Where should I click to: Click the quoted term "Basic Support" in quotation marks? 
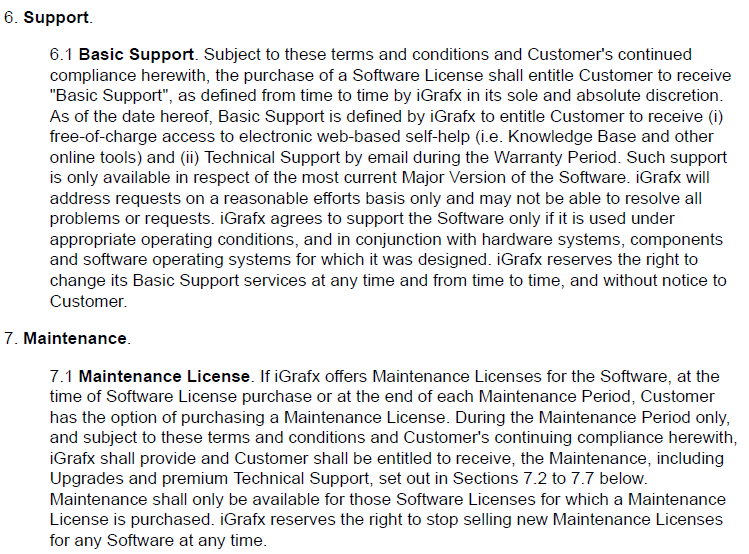(x=102, y=95)
